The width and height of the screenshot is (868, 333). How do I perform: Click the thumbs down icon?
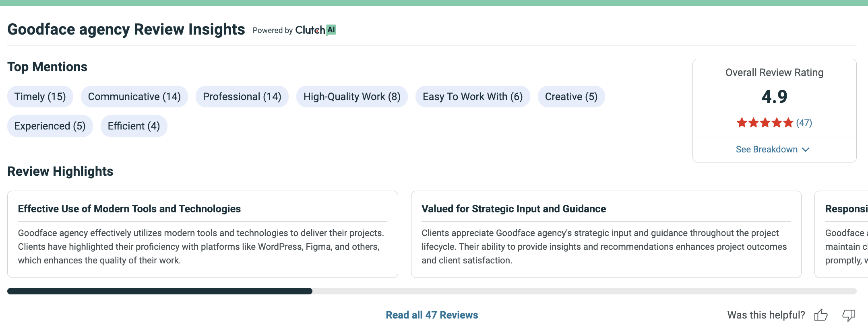pos(849,315)
